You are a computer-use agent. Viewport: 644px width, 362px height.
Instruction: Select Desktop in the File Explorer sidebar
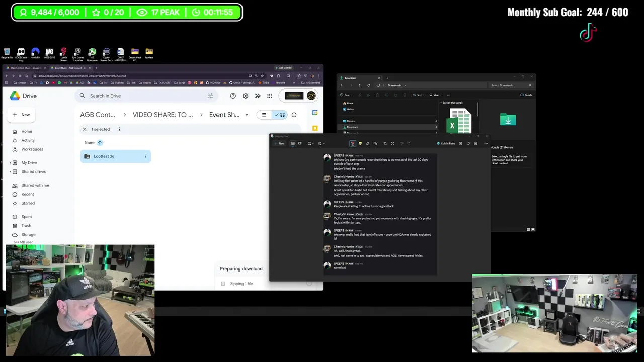[351, 121]
